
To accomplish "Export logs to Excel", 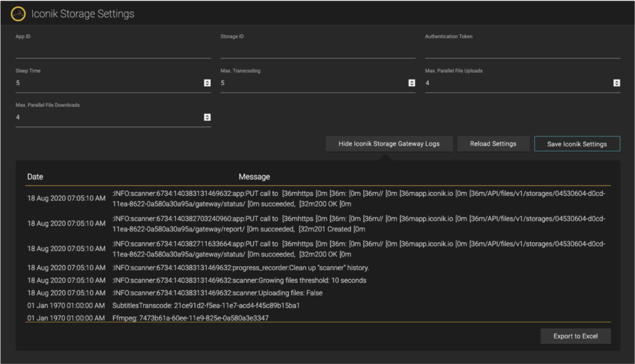I will [575, 336].
